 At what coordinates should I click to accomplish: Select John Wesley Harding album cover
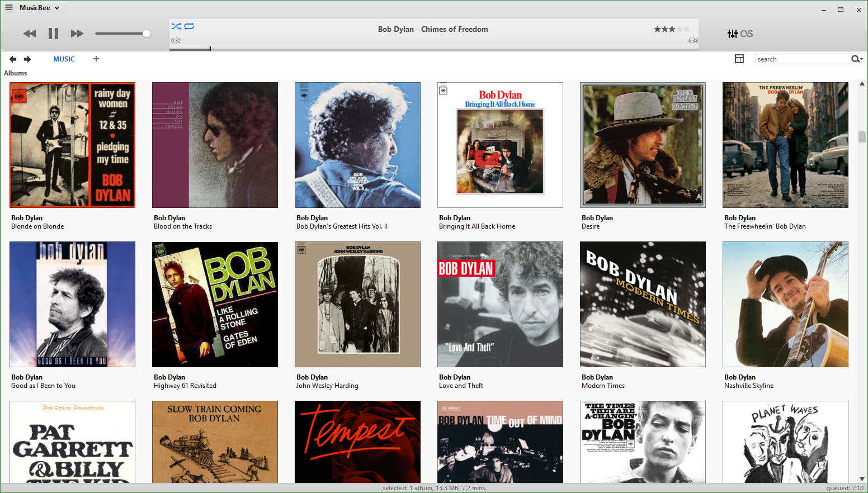pyautogui.click(x=357, y=305)
